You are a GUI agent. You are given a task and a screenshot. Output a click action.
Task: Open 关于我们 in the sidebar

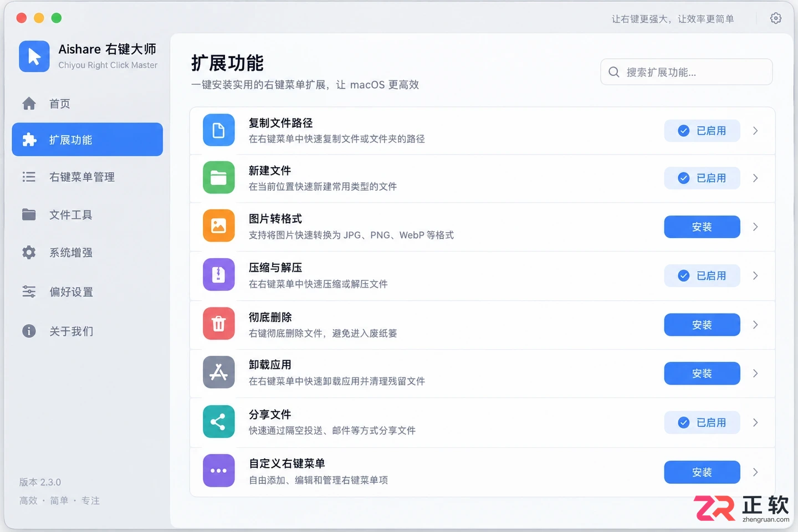tap(88, 331)
